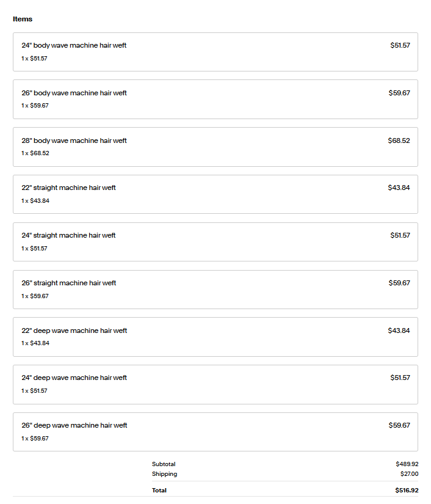
Task: Click the Items heading
Action: (23, 19)
